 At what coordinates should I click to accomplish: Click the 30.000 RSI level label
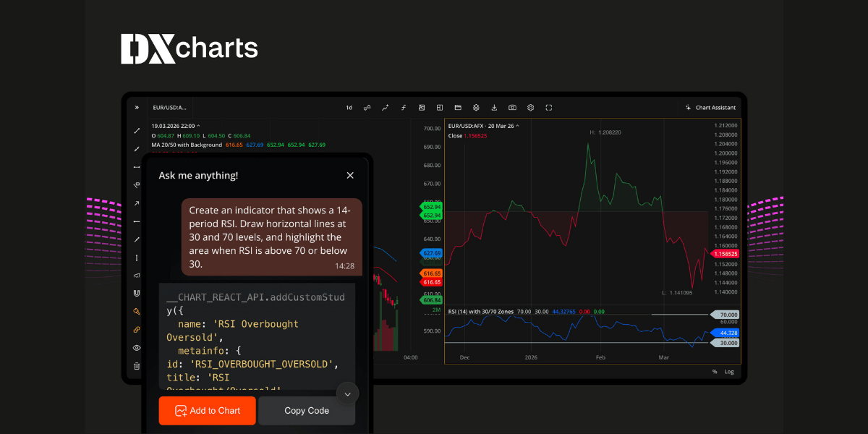pyautogui.click(x=726, y=343)
